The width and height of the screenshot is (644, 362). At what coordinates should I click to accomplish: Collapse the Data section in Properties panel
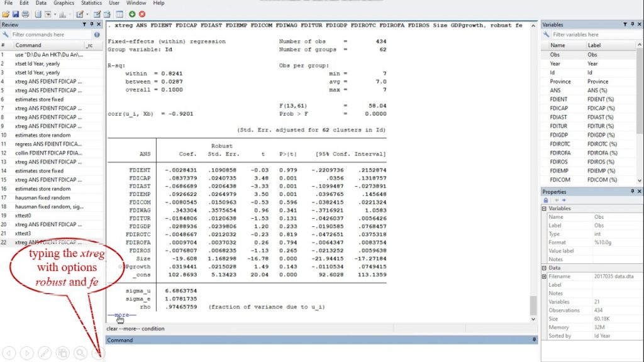pos(544,268)
